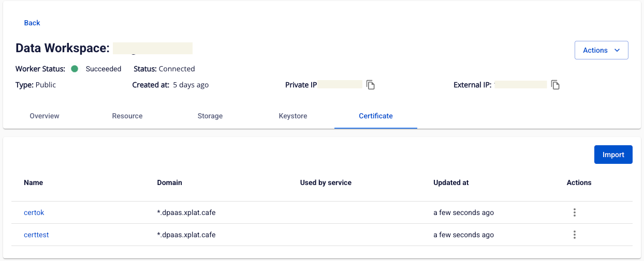This screenshot has height=261, width=644.
Task: Expand the Actions dropdown button
Action: (602, 50)
